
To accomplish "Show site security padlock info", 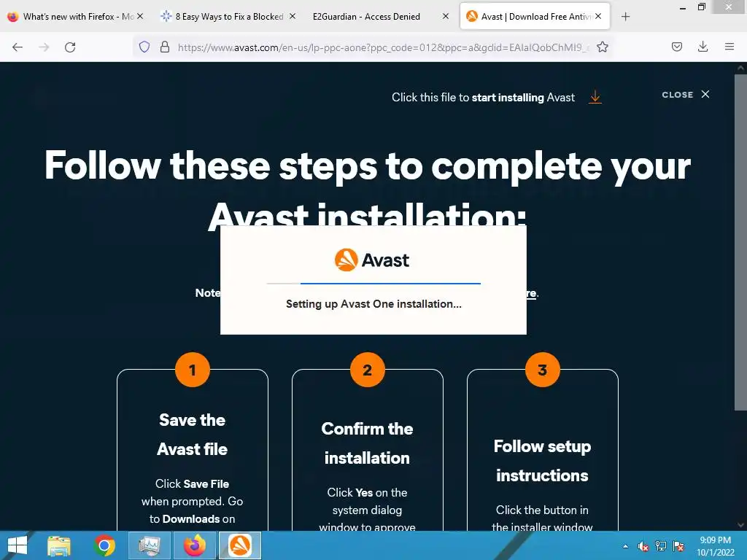I will [165, 47].
